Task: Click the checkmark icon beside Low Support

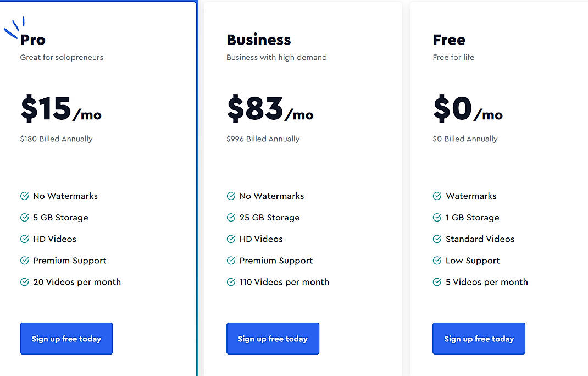Action: click(x=436, y=261)
